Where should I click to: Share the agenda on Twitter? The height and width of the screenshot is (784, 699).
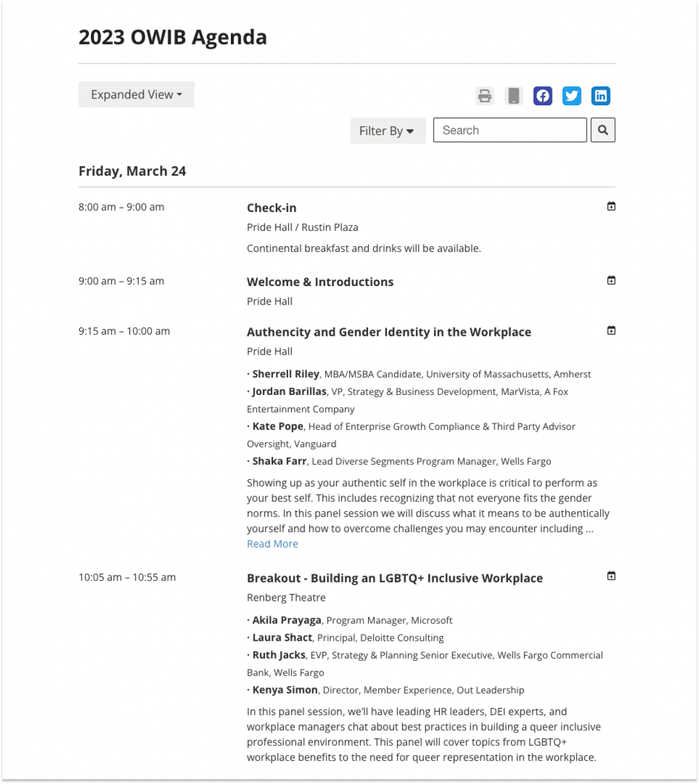click(572, 96)
